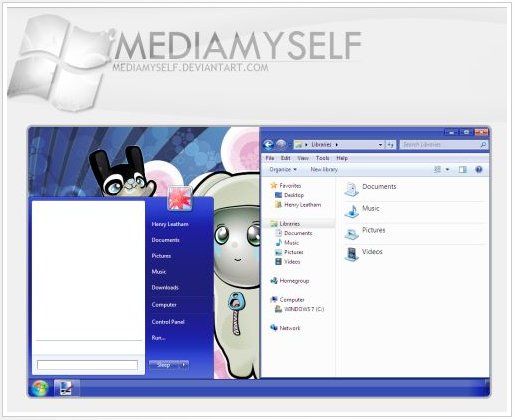Click the pinned taskbar program icon
516x420 pixels.
coord(66,388)
